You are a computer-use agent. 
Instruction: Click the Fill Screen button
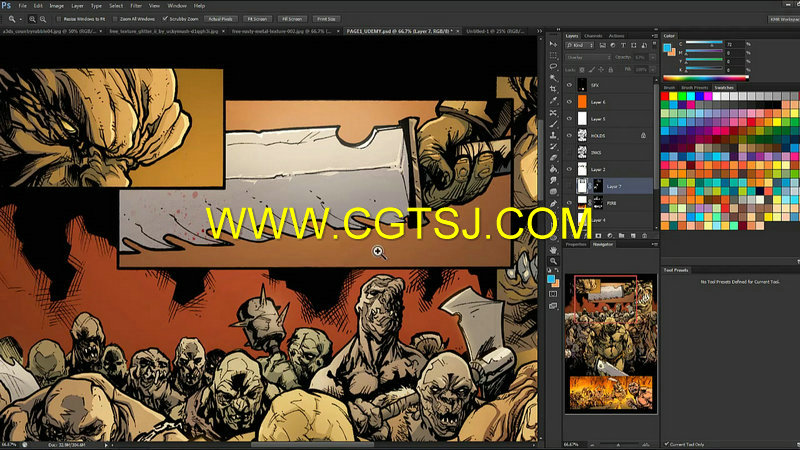pos(292,19)
